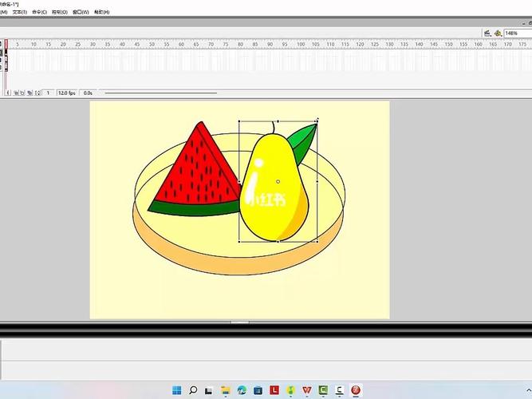This screenshot has height=399, width=532.
Task: Click the transform center point circle
Action: point(278,182)
